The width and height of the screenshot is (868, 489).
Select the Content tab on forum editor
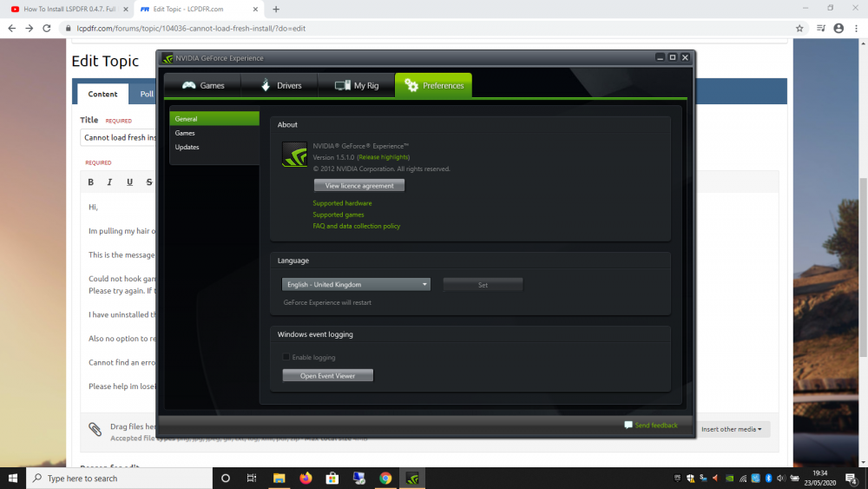[x=103, y=94]
